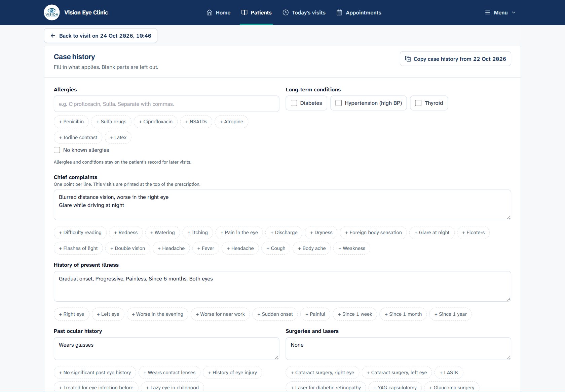Add Cough complaint chip
This screenshot has width=565, height=392.
click(x=276, y=248)
